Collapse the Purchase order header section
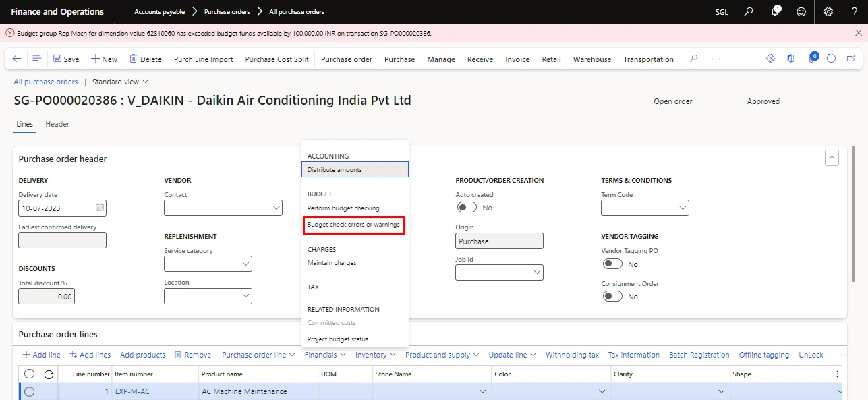This screenshot has height=400, width=868. point(832,159)
